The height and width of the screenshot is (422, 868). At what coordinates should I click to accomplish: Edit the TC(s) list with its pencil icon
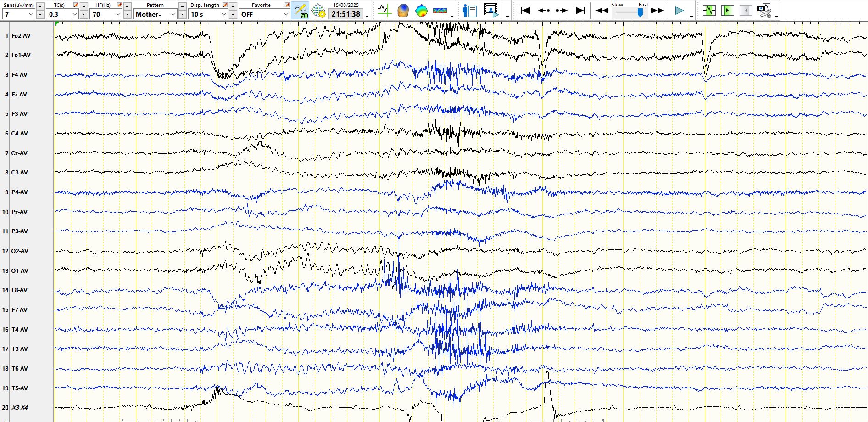76,5
